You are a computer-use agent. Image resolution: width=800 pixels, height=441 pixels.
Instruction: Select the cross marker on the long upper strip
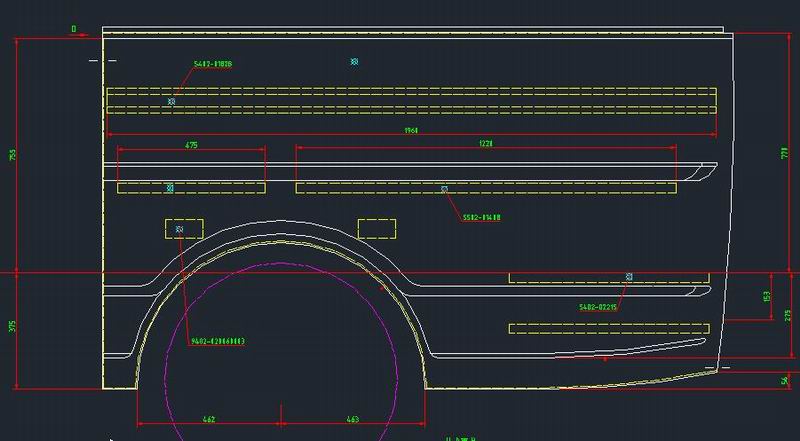click(171, 101)
